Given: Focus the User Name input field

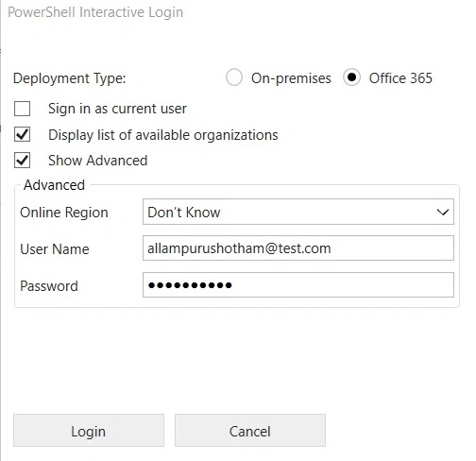Looking at the screenshot, I should (298, 248).
